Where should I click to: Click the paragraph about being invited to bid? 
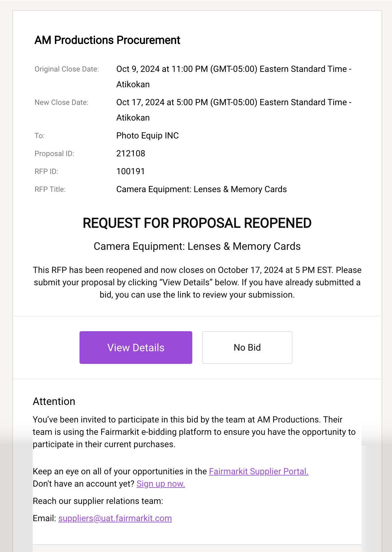[194, 432]
